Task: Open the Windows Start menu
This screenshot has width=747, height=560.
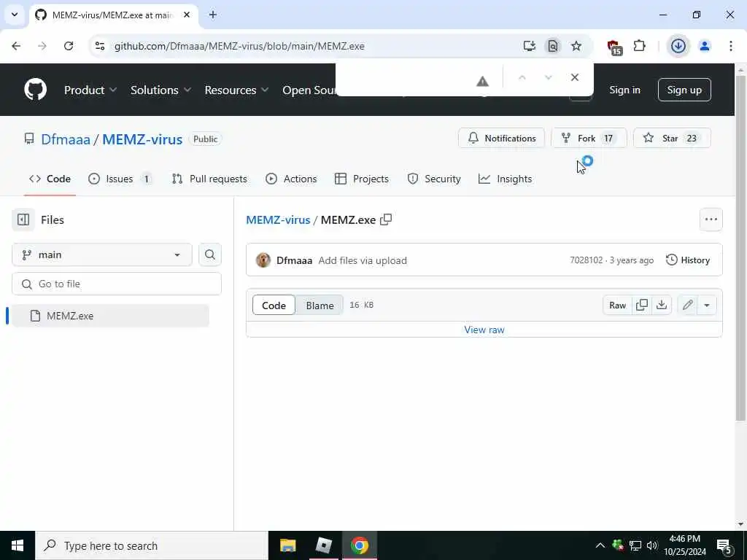Action: pyautogui.click(x=18, y=545)
